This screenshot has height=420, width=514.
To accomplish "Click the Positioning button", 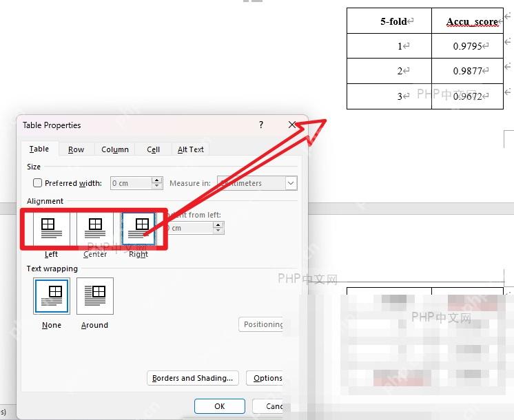I will (261, 324).
